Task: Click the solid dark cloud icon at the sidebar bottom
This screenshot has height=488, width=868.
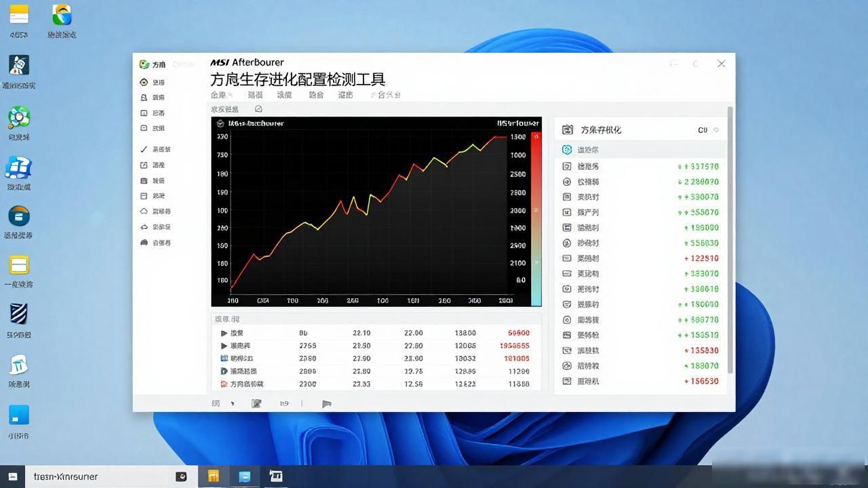Action: click(x=144, y=243)
